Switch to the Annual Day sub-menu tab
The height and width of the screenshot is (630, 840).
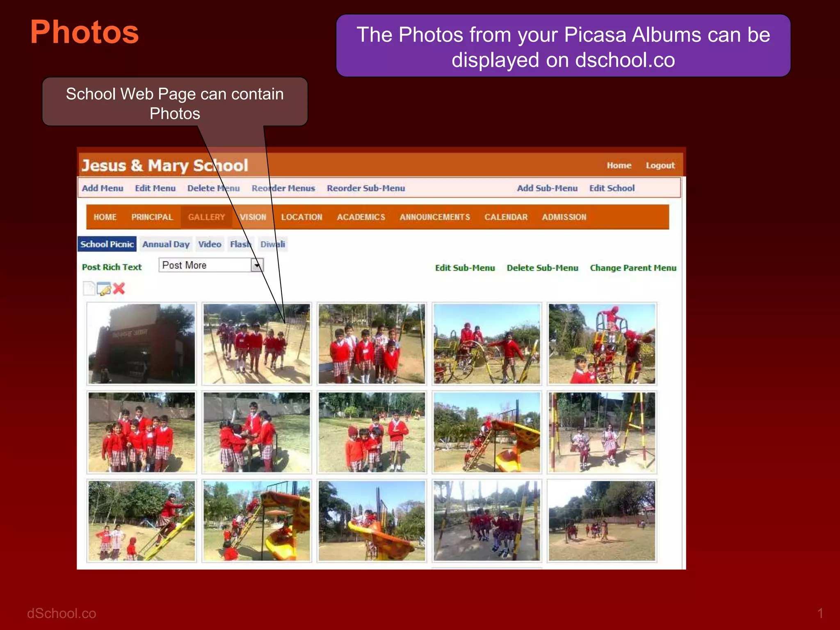(166, 244)
